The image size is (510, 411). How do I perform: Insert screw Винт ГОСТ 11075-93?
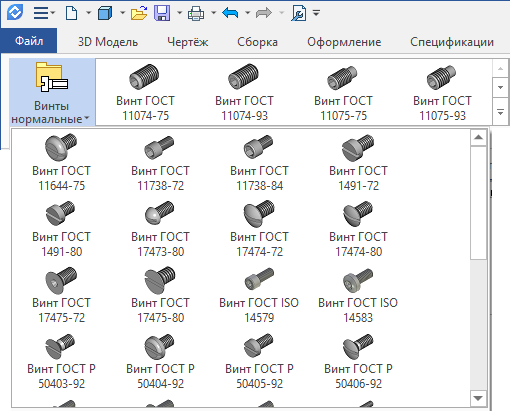click(x=442, y=93)
